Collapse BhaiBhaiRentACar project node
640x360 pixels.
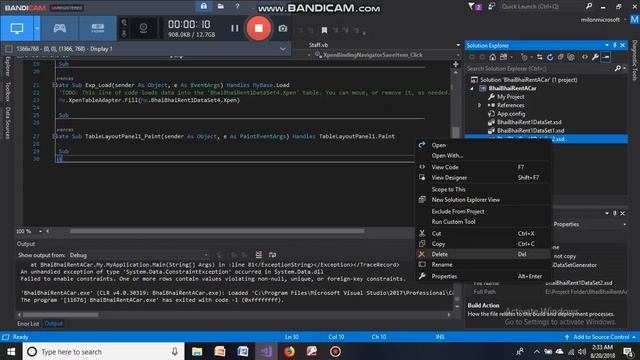click(x=472, y=88)
